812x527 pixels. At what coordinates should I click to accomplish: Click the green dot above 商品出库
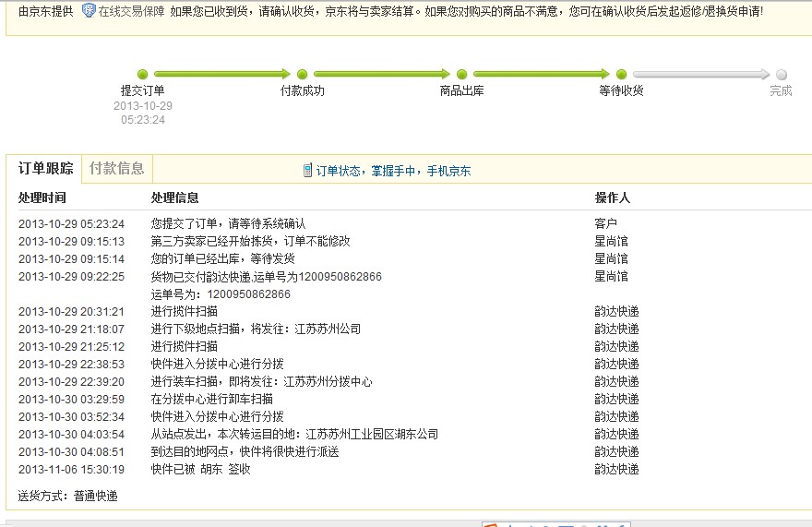pyautogui.click(x=462, y=75)
